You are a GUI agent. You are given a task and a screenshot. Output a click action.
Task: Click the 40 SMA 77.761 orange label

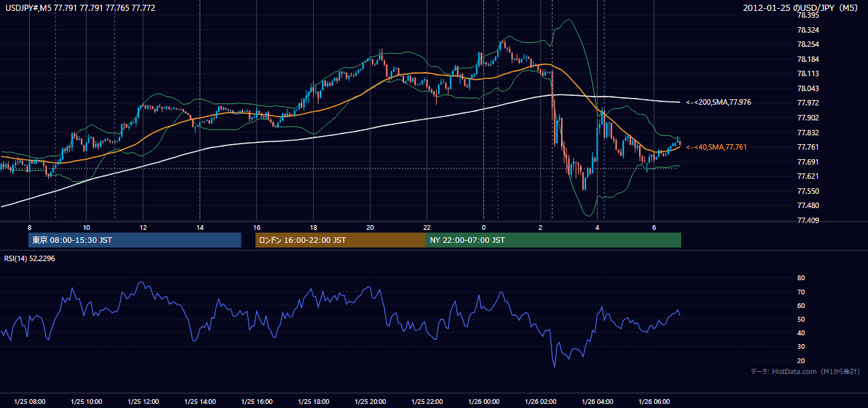[718, 147]
